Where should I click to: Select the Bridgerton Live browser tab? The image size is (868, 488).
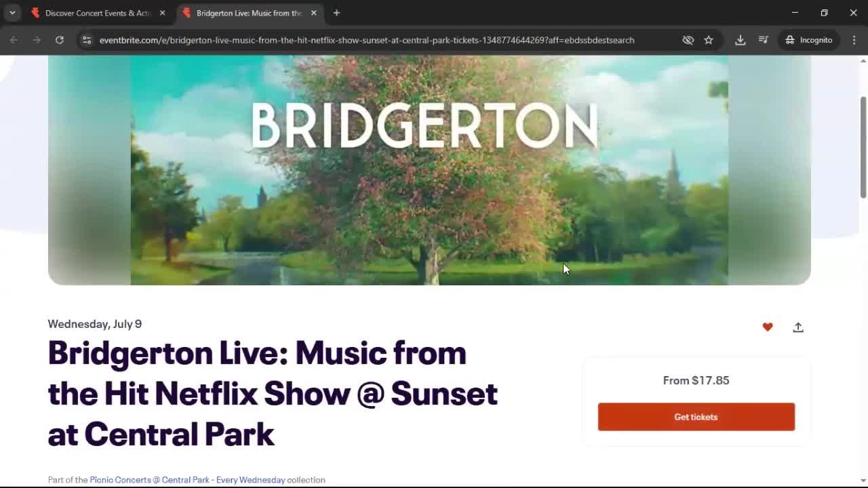tap(248, 13)
